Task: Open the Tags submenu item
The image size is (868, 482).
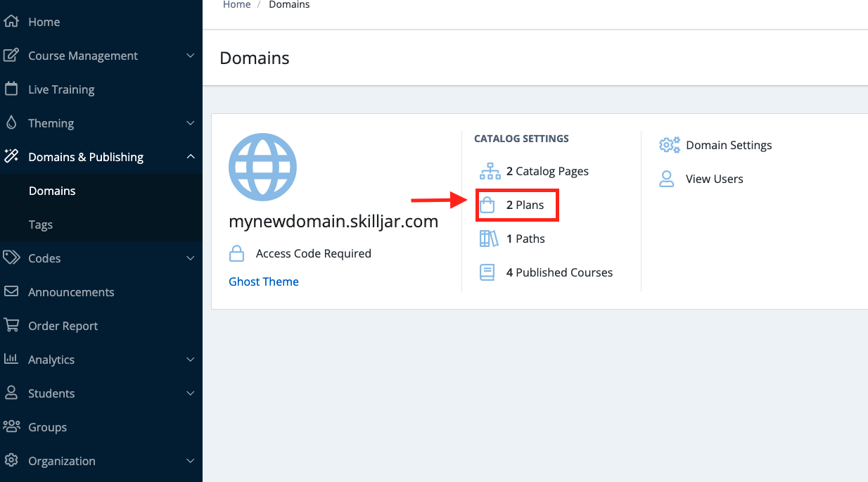Action: coord(41,224)
